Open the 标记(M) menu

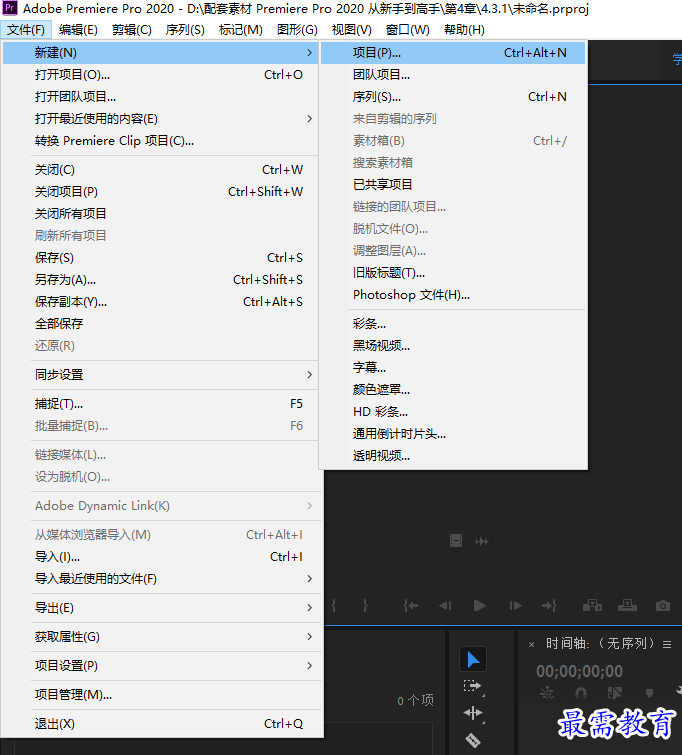coord(240,30)
